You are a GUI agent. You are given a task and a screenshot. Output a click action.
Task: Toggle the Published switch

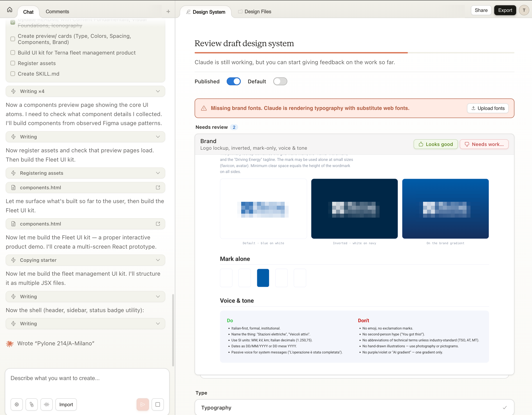234,82
